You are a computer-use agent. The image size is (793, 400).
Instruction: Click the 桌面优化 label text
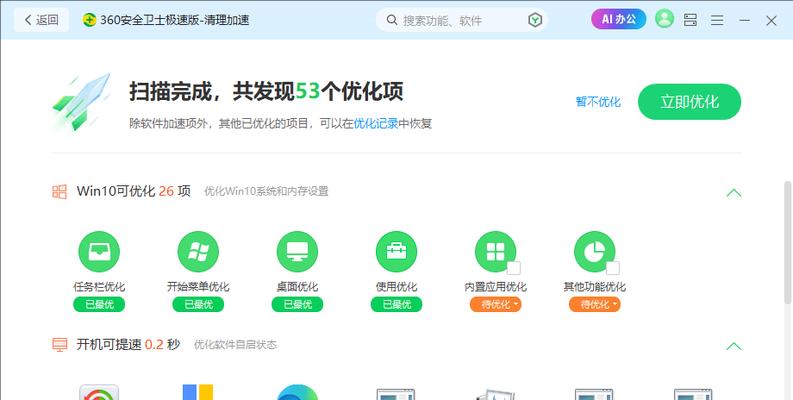(x=297, y=287)
